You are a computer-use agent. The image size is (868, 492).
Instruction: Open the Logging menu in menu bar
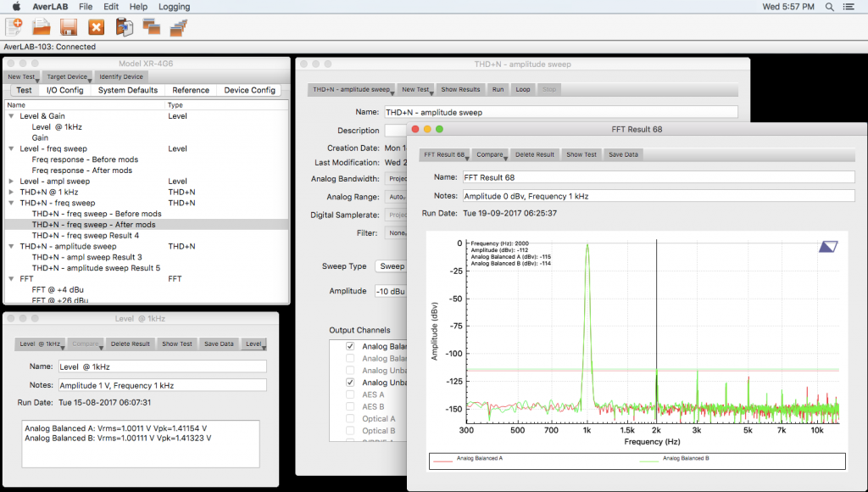(174, 7)
